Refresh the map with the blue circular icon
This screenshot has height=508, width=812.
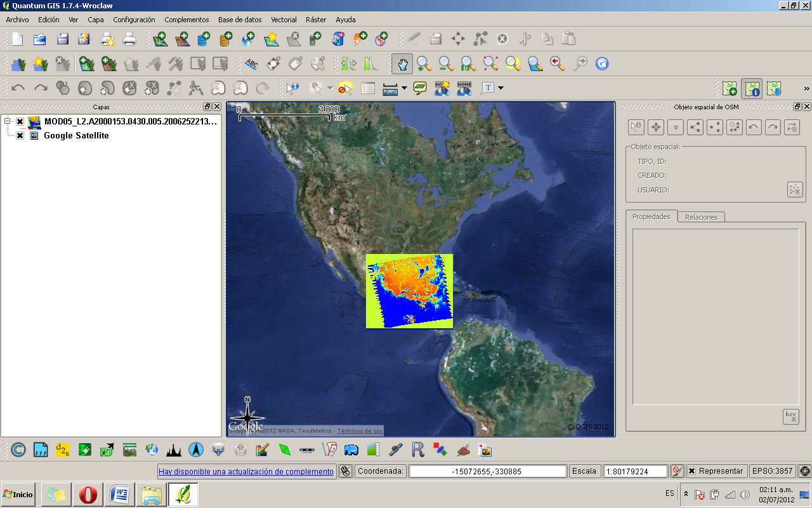[602, 63]
